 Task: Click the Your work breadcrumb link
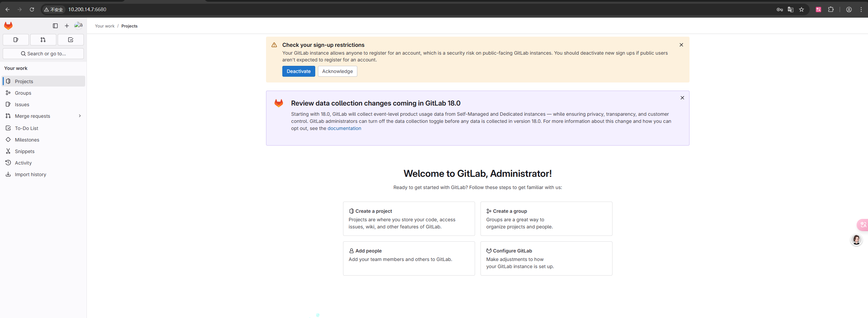(105, 26)
